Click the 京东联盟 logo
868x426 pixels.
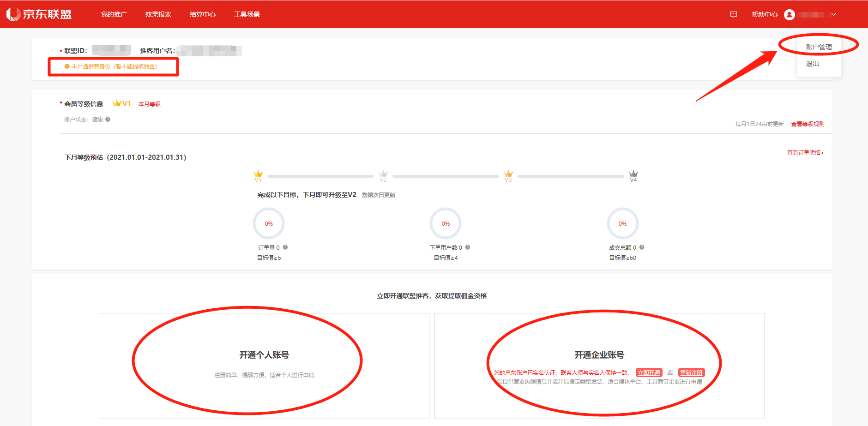(x=39, y=14)
